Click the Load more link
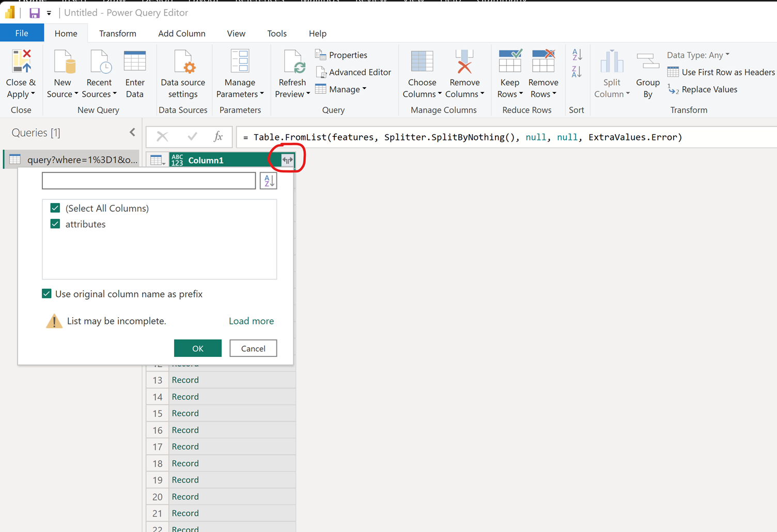Viewport: 777px width, 532px height. (x=252, y=321)
